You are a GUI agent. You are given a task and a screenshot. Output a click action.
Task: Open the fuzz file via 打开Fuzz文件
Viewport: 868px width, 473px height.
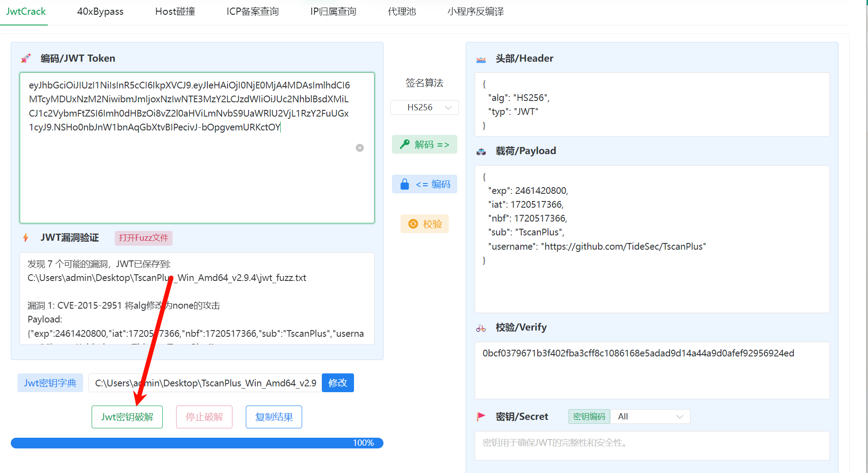(x=143, y=238)
